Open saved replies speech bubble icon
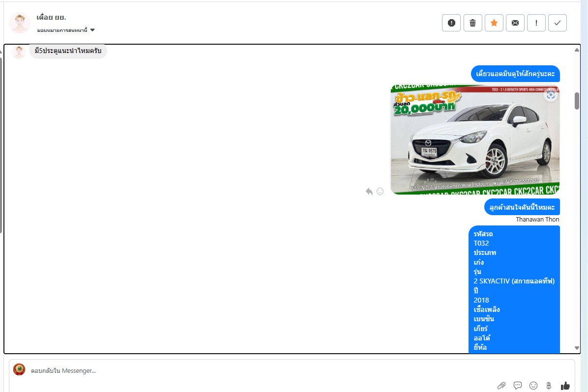 pyautogui.click(x=518, y=385)
